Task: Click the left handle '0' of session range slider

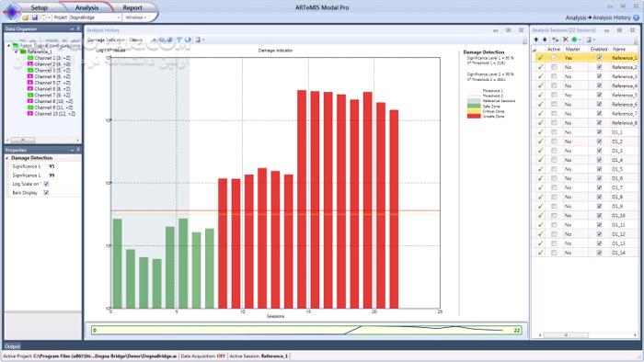Action: [95, 331]
